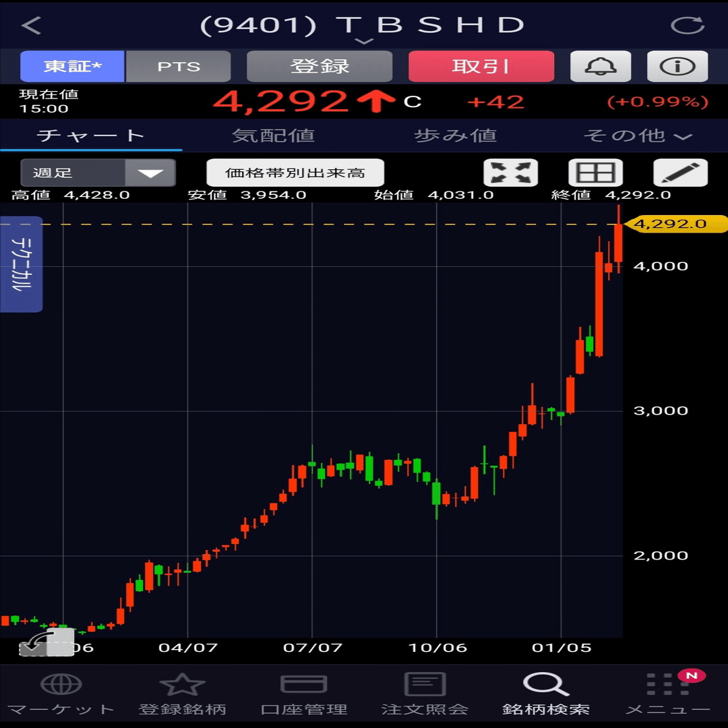Image resolution: width=728 pixels, height=728 pixels.
Task: Switch to the 気配値 tab
Action: pyautogui.click(x=273, y=135)
